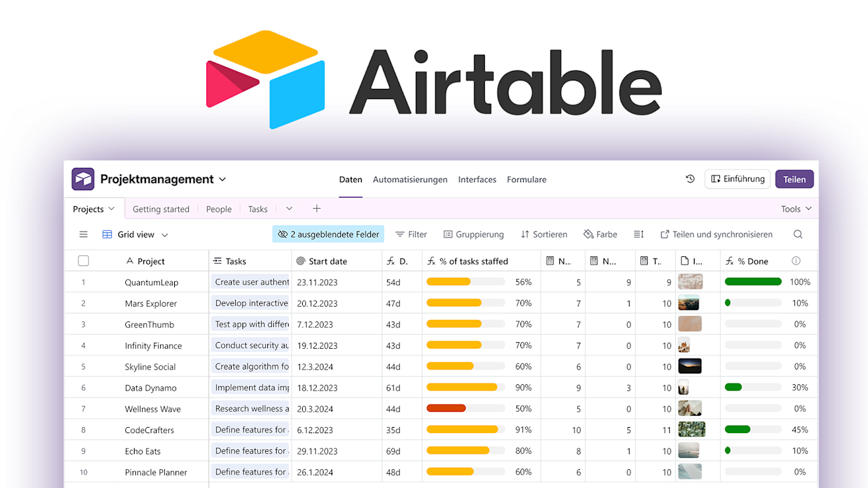Click the % Done info icon
Viewport: 868px width, 488px height.
point(796,261)
